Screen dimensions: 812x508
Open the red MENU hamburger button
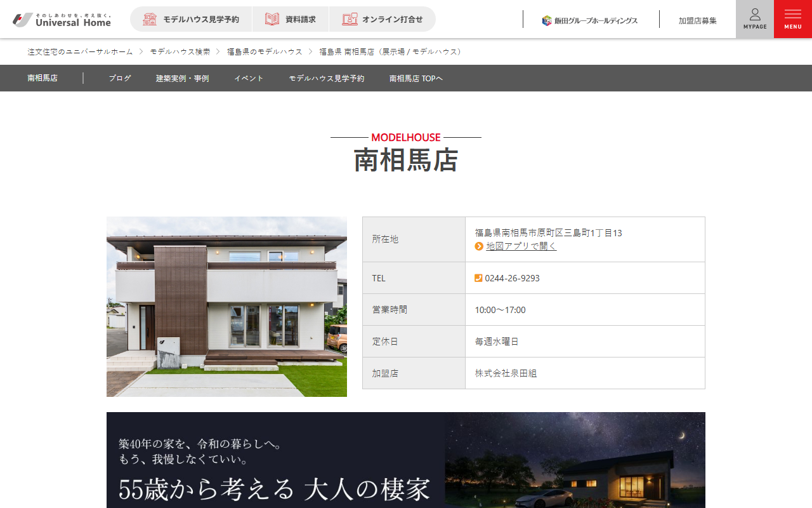(793, 19)
